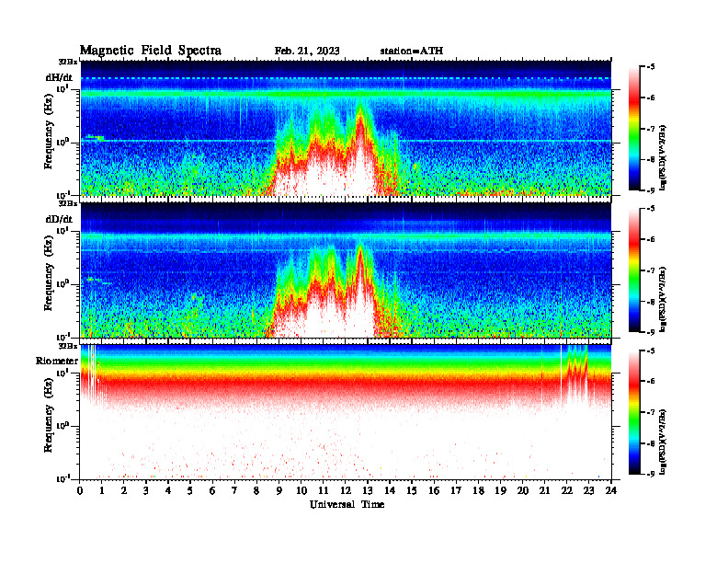
Task: Click the dD/dt panel color scale bar
Action: tap(634, 270)
